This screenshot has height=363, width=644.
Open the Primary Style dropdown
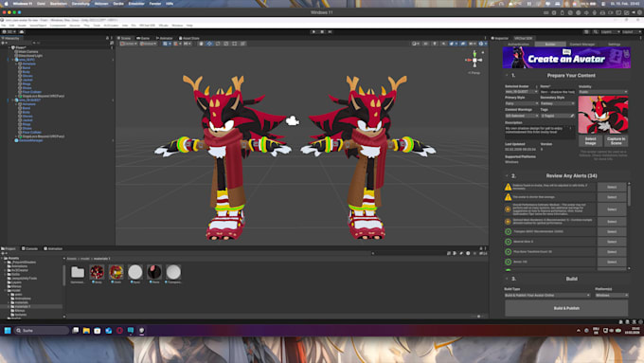[x=522, y=103]
